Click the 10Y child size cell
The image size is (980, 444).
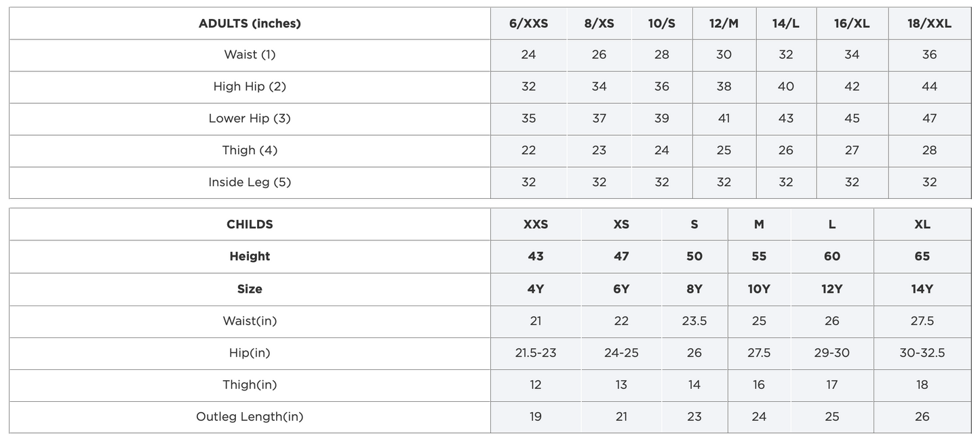759,289
